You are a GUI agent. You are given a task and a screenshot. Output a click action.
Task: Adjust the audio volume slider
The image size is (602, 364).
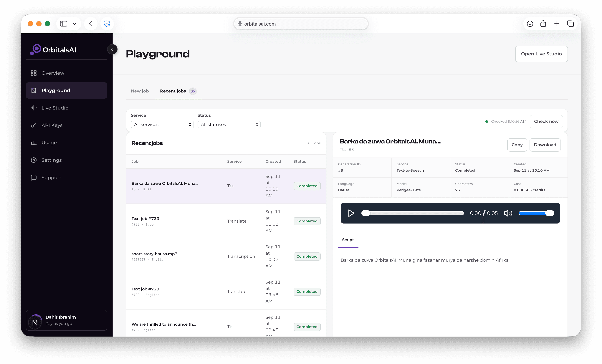coord(536,213)
